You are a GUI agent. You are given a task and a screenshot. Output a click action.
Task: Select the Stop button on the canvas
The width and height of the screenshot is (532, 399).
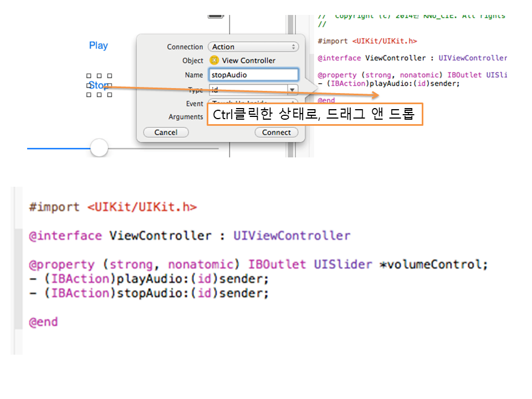(x=99, y=85)
